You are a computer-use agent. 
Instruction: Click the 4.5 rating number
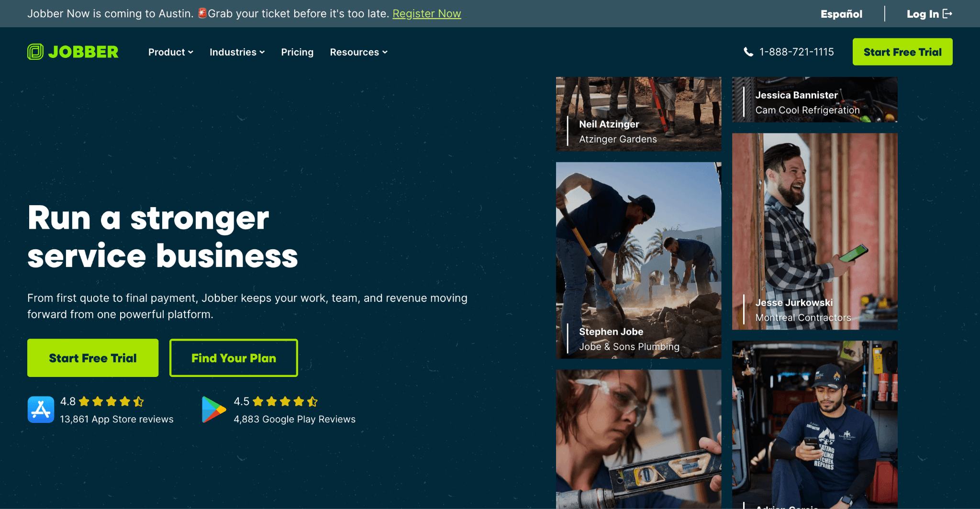point(241,401)
